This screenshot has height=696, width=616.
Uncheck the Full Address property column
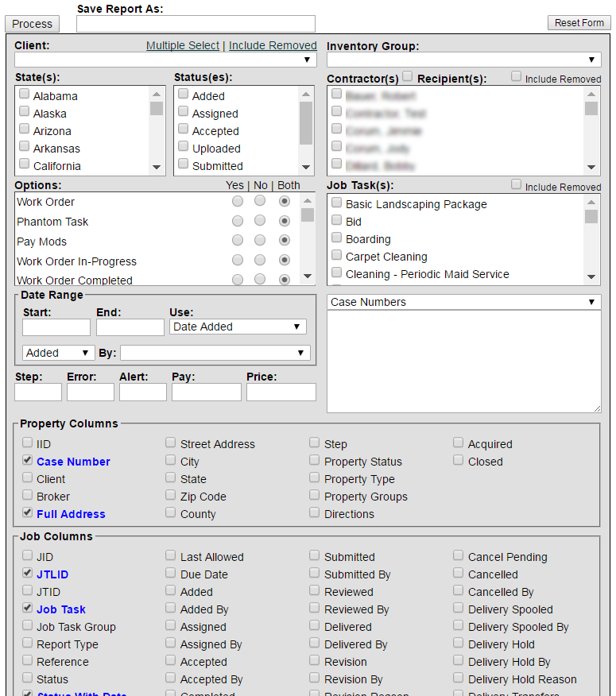click(x=28, y=512)
